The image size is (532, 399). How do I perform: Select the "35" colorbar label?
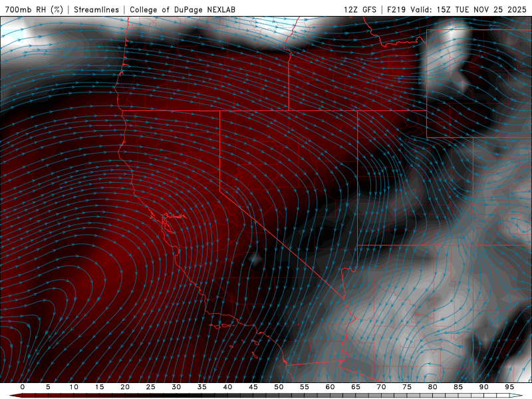pos(202,387)
